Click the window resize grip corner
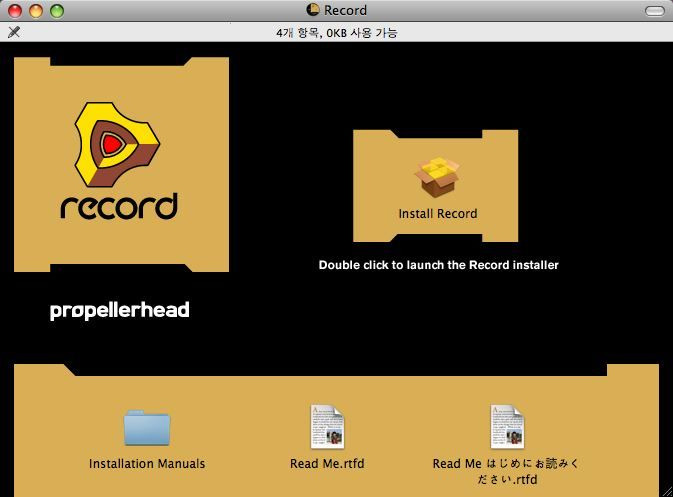 (667, 491)
